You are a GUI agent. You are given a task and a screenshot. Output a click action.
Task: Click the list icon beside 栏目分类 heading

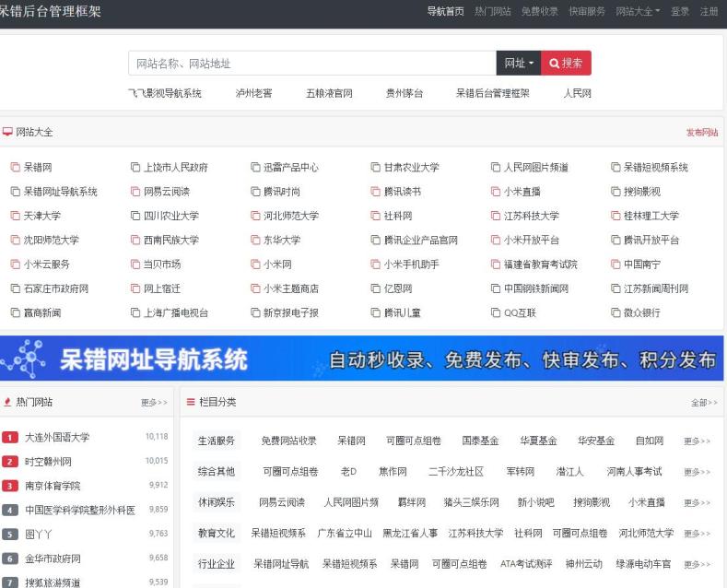pyautogui.click(x=191, y=402)
